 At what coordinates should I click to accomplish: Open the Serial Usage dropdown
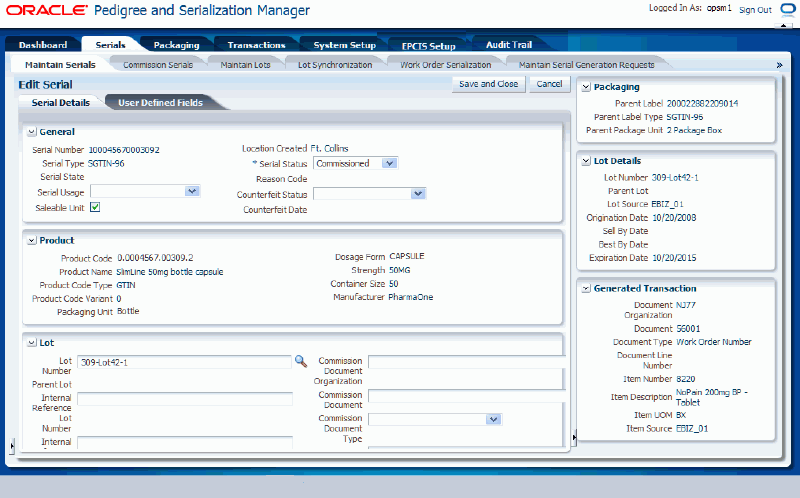pos(192,191)
